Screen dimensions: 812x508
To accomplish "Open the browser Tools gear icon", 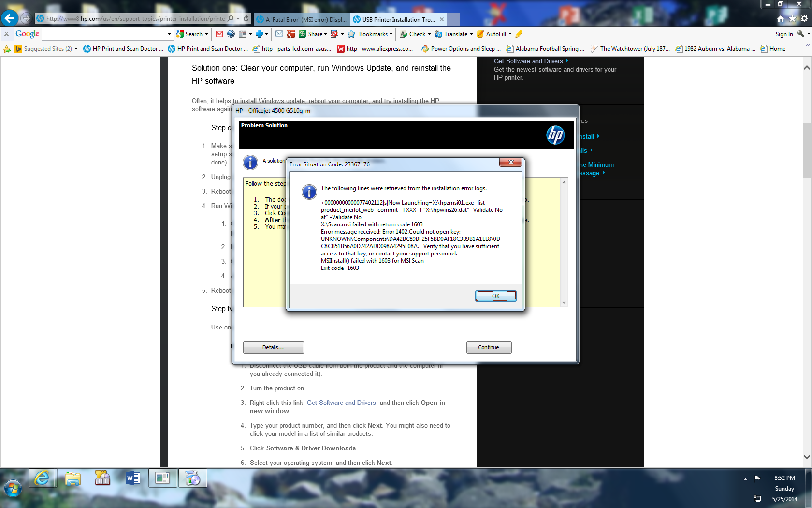I will pyautogui.click(x=804, y=19).
